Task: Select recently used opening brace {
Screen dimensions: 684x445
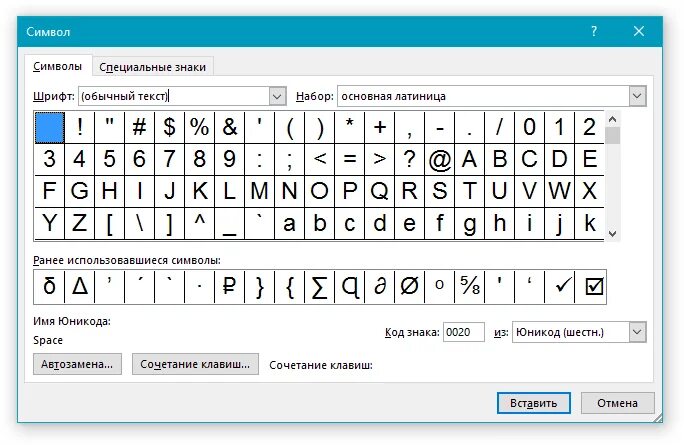Action: 290,287
